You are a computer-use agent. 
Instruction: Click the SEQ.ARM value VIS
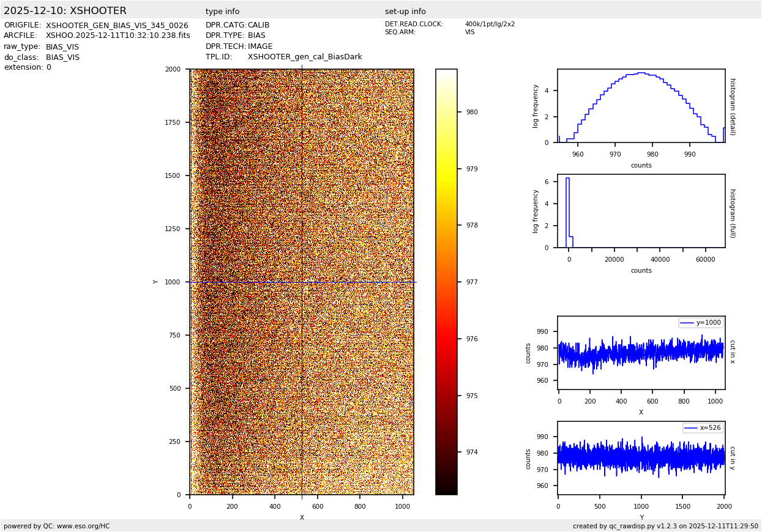pos(469,32)
